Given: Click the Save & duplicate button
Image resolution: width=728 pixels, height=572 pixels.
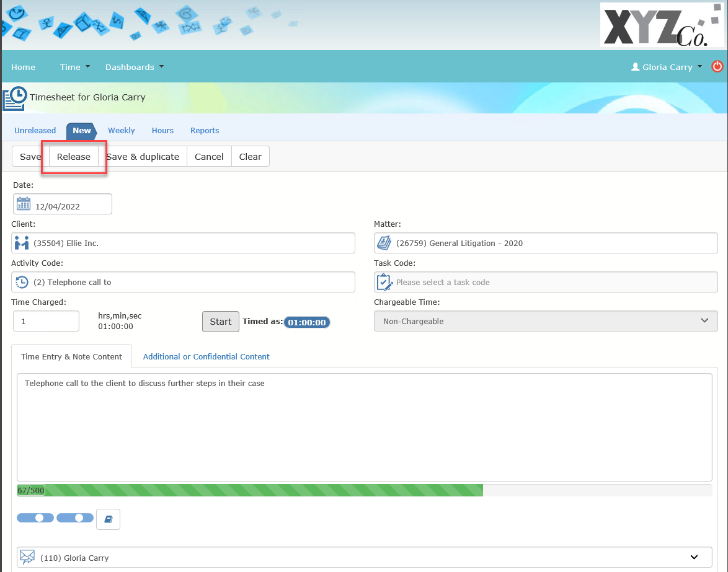Looking at the screenshot, I should click(x=143, y=157).
